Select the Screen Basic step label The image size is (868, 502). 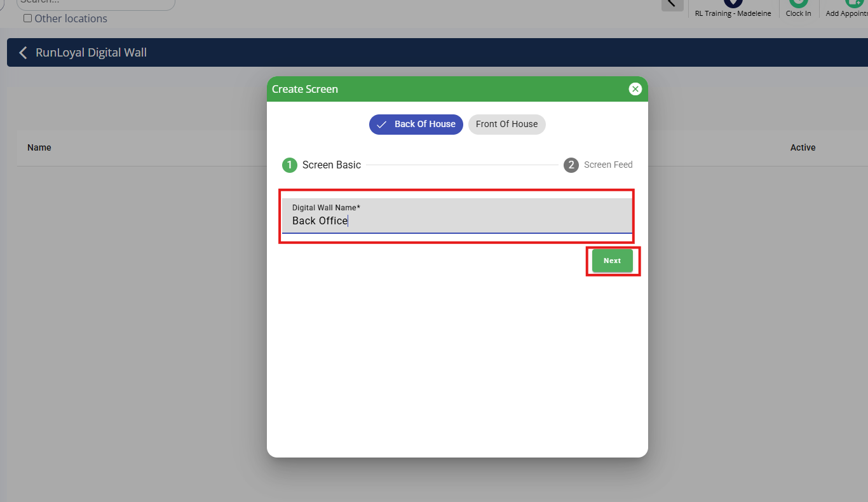click(x=332, y=165)
